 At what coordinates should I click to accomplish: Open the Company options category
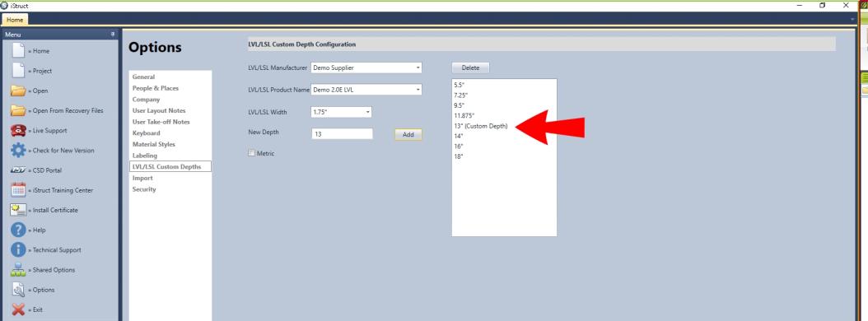coord(146,100)
